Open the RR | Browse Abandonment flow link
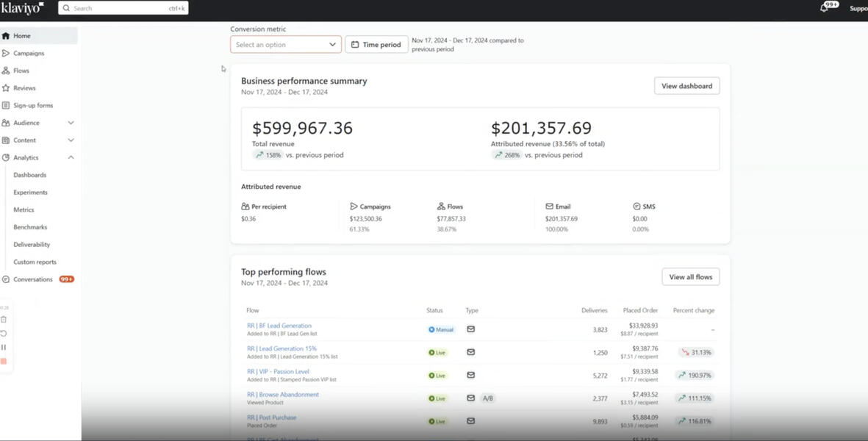The height and width of the screenshot is (441, 868). coord(283,395)
